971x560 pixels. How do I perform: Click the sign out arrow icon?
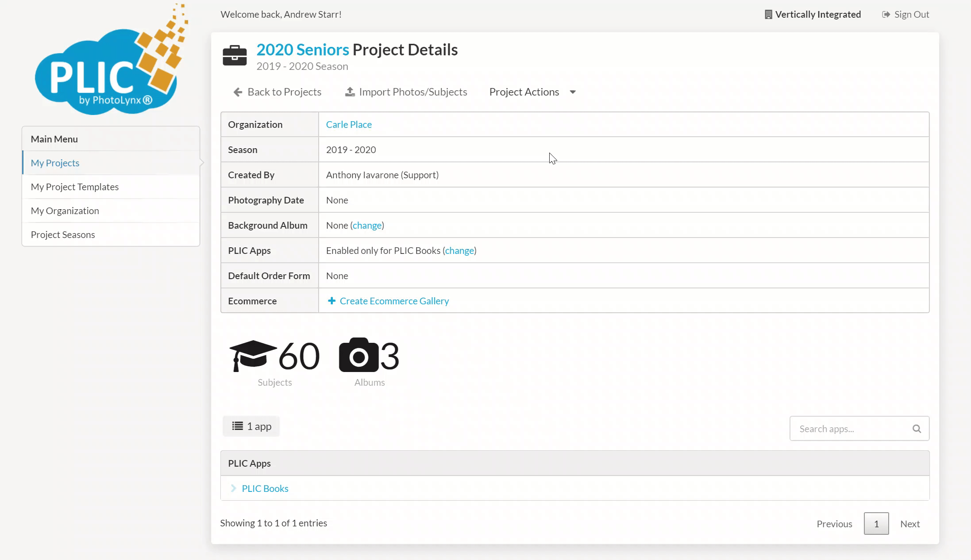pos(886,15)
